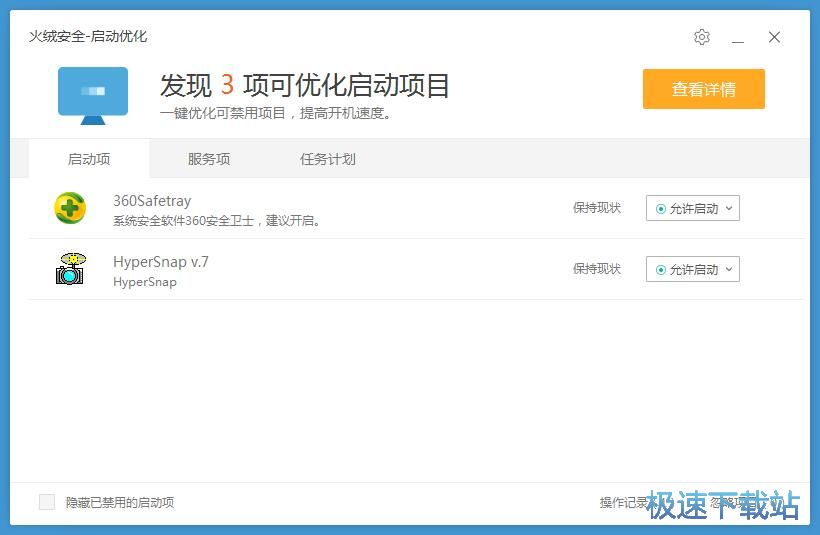The height and width of the screenshot is (535, 820).
Task: Click the HyperSnap subtitle under HyperSnap v.7
Action: (x=145, y=282)
